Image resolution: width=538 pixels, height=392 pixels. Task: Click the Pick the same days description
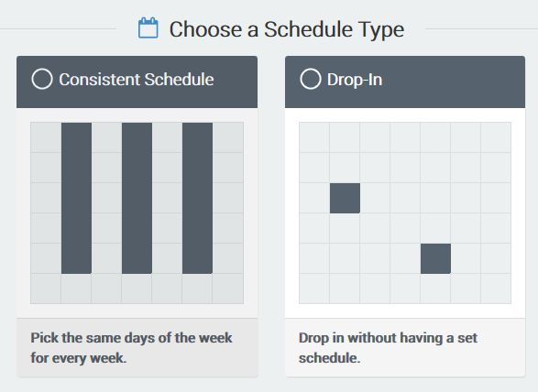[x=131, y=348]
